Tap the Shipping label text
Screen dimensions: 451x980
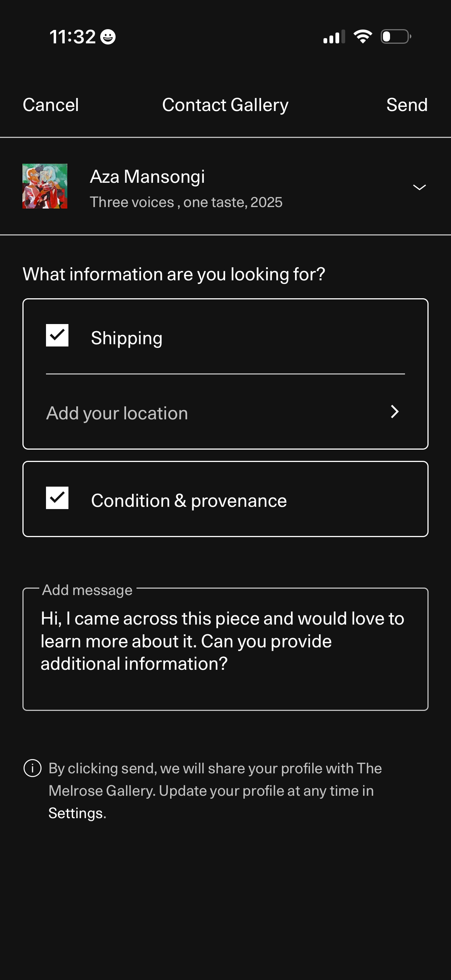click(x=127, y=338)
